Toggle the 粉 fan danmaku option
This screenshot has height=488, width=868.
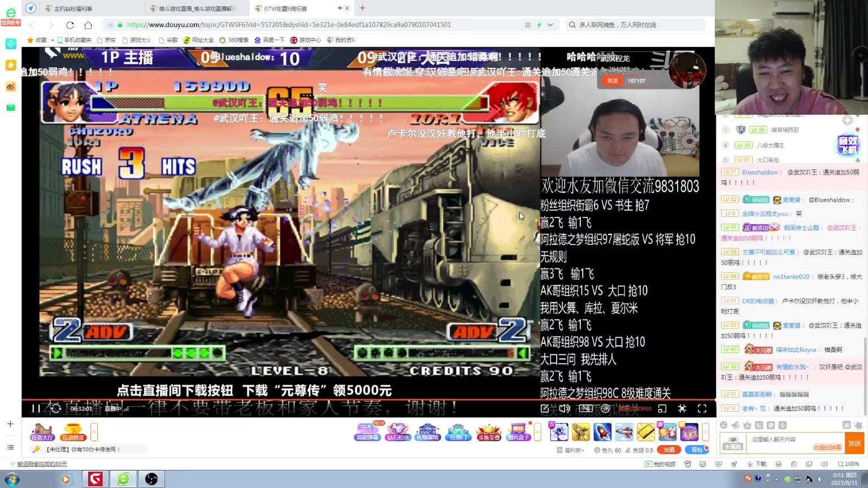click(x=759, y=425)
